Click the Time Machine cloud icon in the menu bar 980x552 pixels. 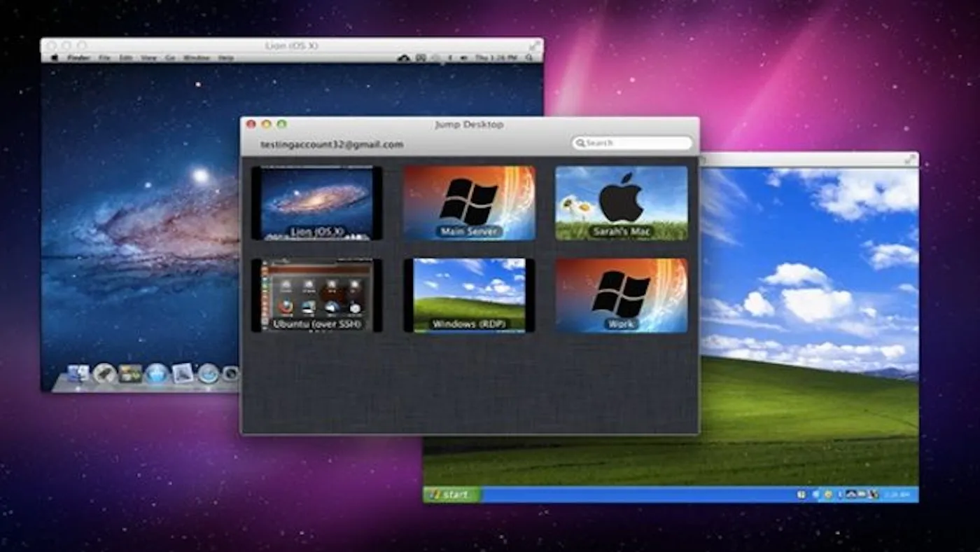[402, 58]
